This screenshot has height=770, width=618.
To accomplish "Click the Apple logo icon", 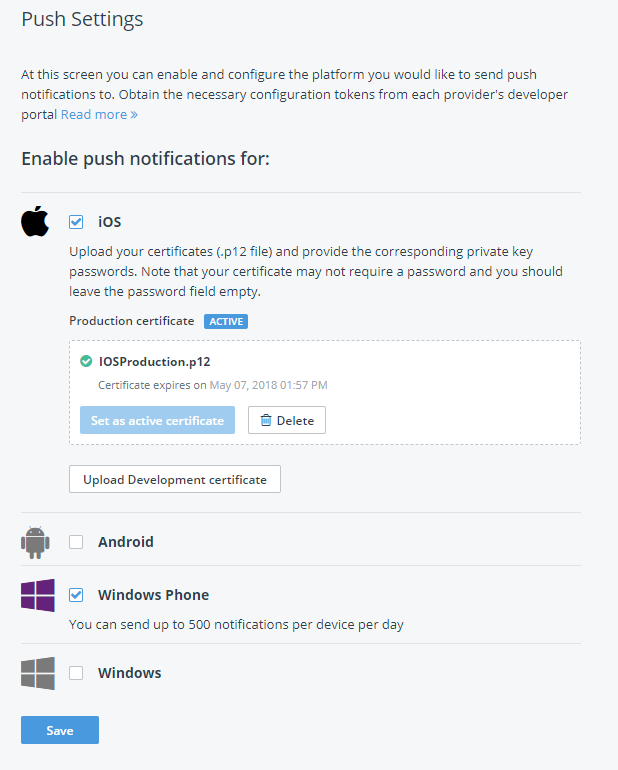I will click(35, 221).
